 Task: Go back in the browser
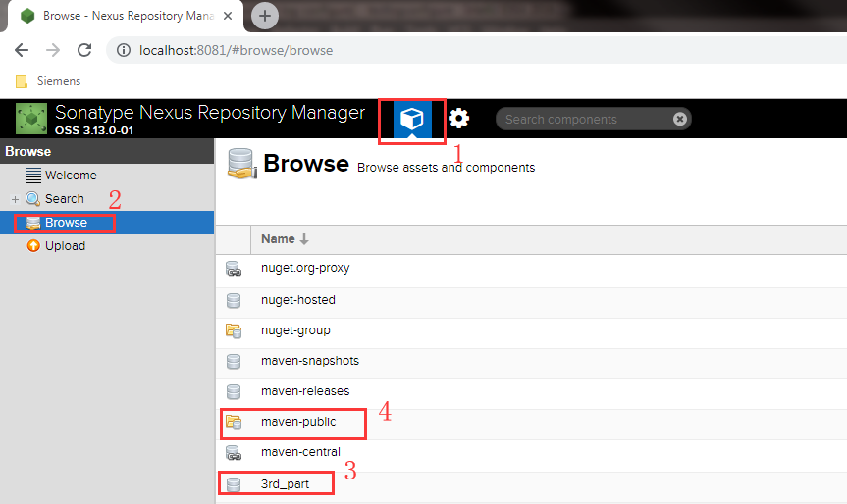click(x=22, y=50)
